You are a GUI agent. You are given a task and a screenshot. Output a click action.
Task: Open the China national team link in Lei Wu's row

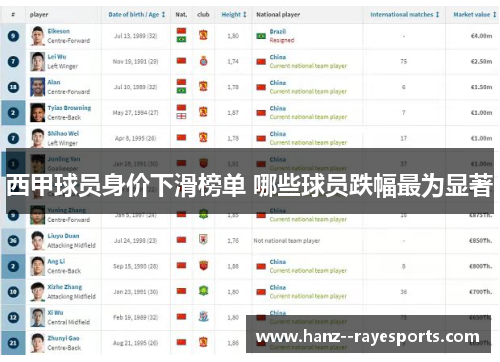pos(278,57)
